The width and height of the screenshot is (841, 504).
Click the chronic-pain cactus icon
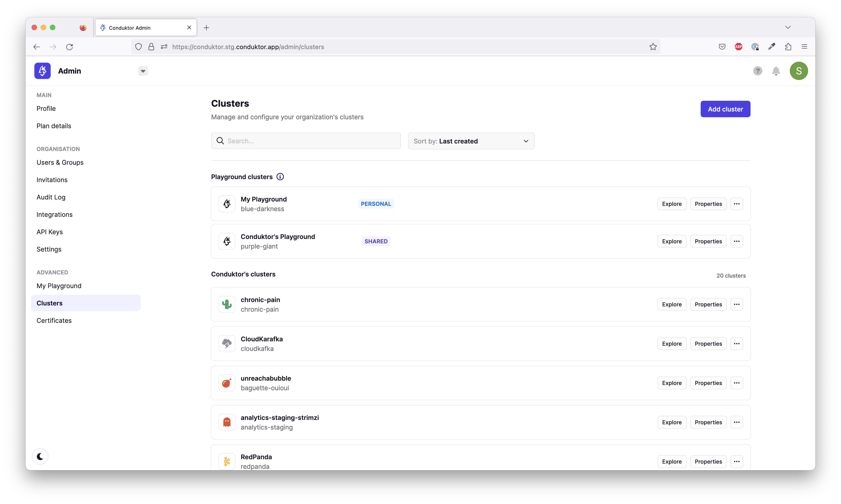coord(227,304)
